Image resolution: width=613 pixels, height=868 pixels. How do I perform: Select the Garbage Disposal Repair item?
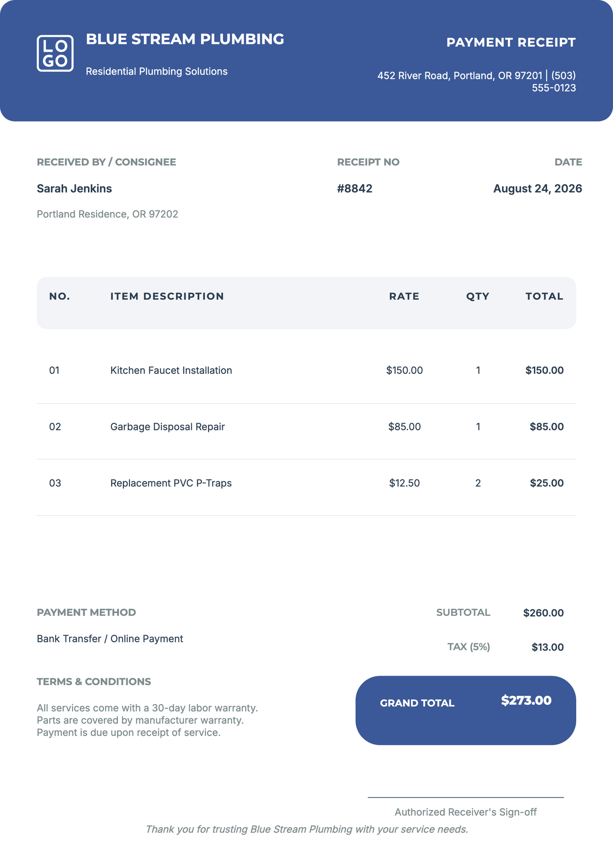point(168,427)
